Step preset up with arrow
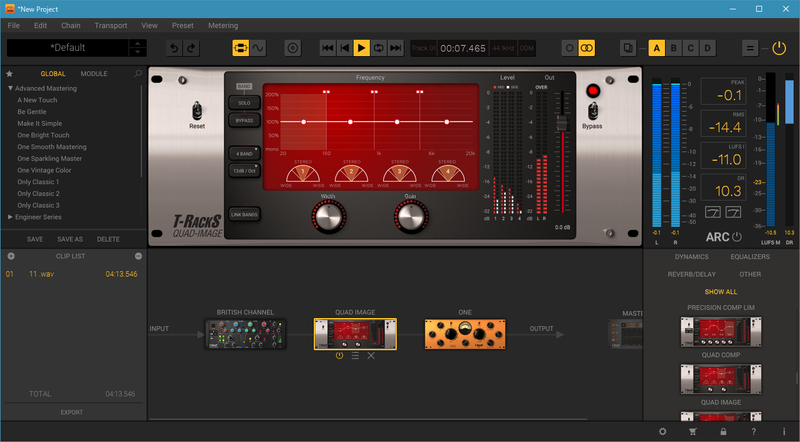800x442 pixels. pyautogui.click(x=137, y=43)
